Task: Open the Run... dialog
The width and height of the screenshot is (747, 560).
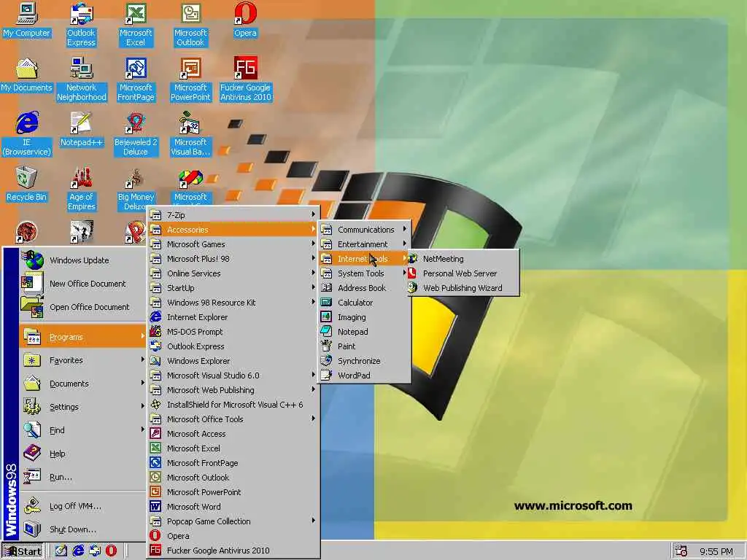Action: pyautogui.click(x=82, y=477)
